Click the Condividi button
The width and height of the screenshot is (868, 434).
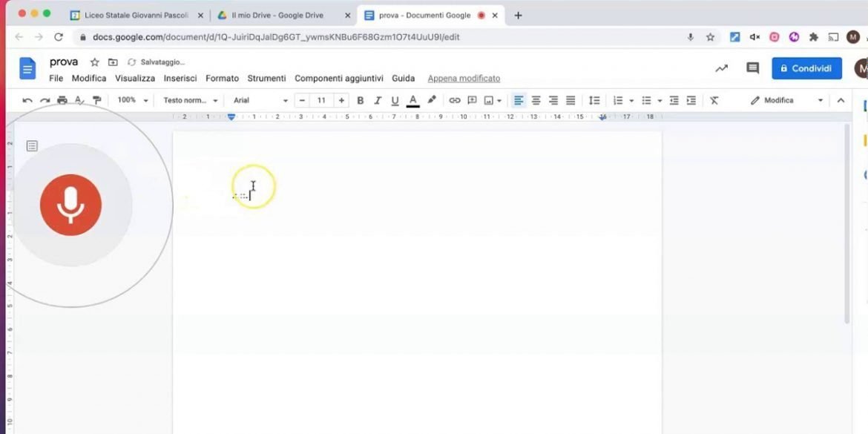tap(806, 68)
